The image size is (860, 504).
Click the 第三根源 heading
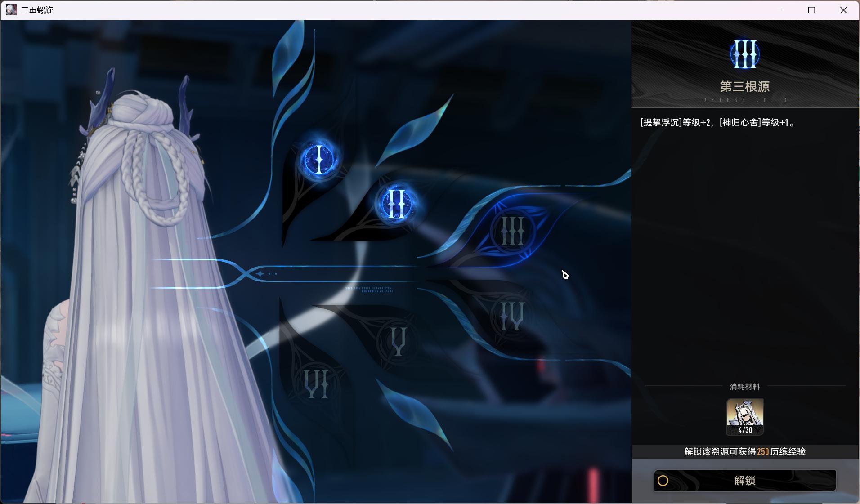[x=745, y=86]
